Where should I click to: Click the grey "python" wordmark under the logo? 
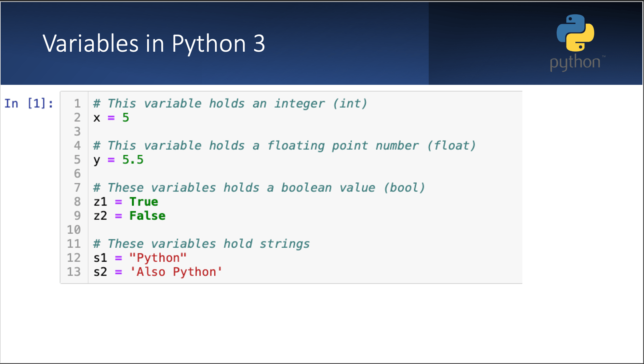pyautogui.click(x=575, y=62)
